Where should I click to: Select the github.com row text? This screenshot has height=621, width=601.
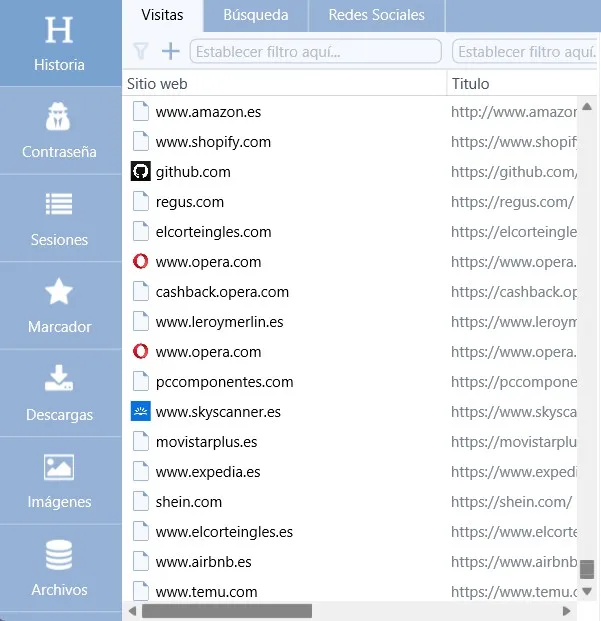pyautogui.click(x=193, y=172)
